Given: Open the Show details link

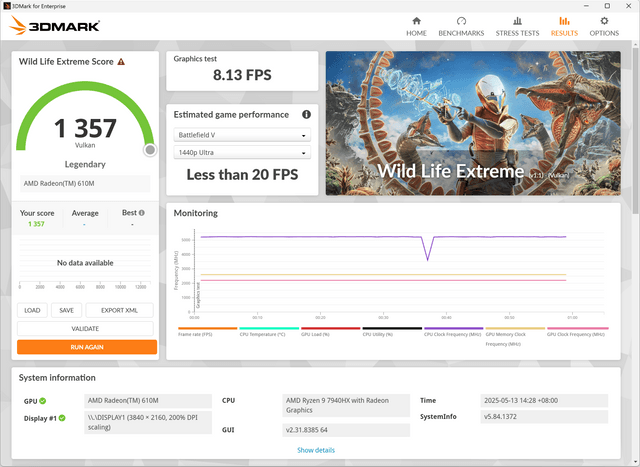Looking at the screenshot, I should pos(316,450).
